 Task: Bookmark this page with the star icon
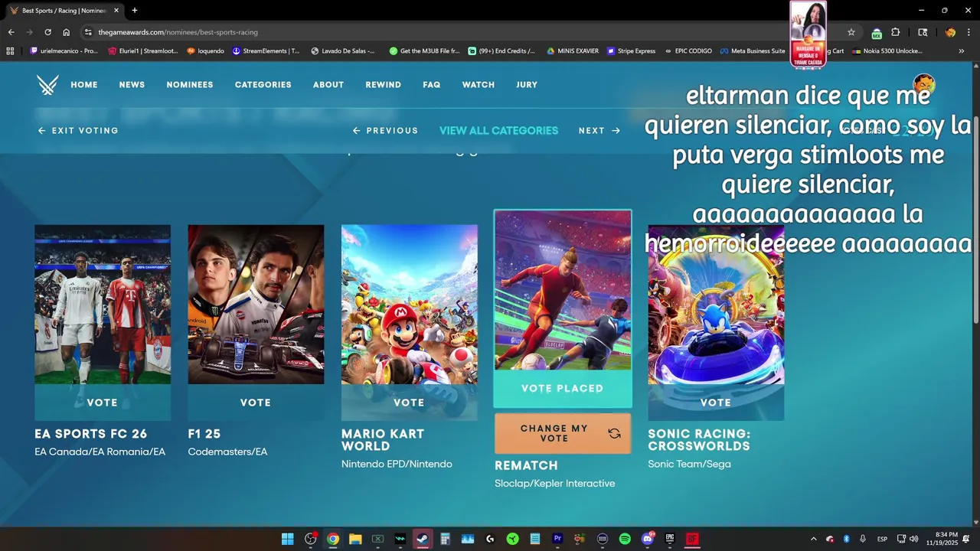tap(851, 32)
